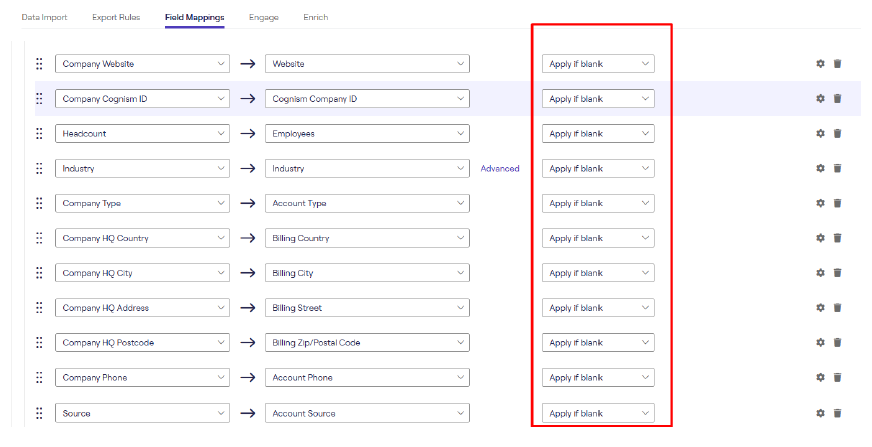Open settings gear for Company Website mapping
Viewport: 872px width, 447px height.
pos(820,63)
